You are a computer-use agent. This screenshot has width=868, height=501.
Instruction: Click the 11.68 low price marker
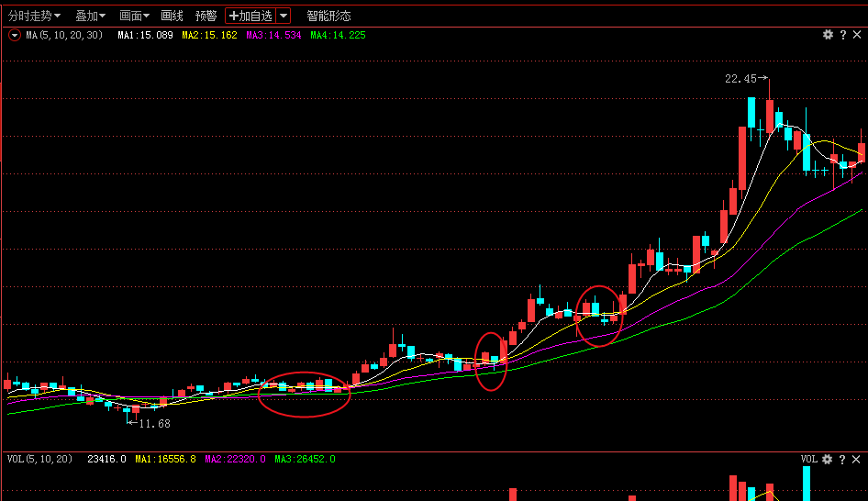coord(153,424)
